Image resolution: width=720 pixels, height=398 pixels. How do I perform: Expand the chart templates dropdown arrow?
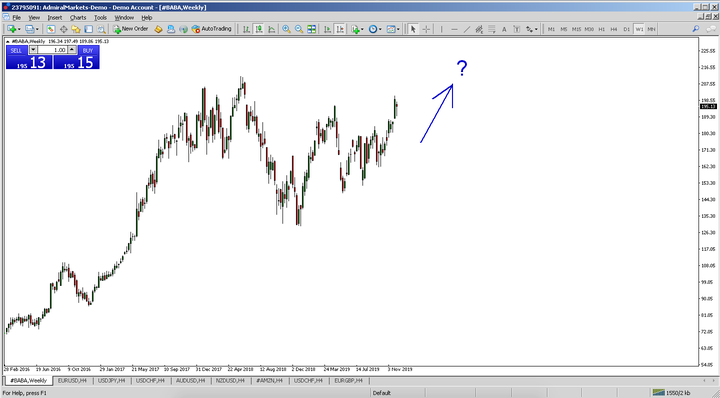point(398,29)
